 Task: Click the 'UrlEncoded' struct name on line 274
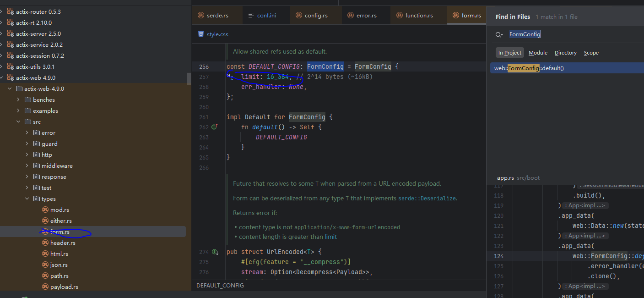coord(285,252)
